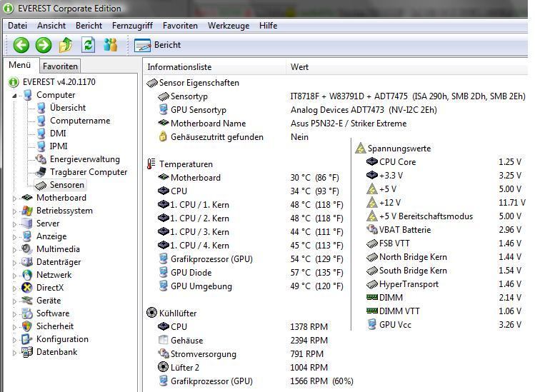The width and height of the screenshot is (535, 392).
Task: Click the Motherboard icon in the tree
Action: click(27, 197)
